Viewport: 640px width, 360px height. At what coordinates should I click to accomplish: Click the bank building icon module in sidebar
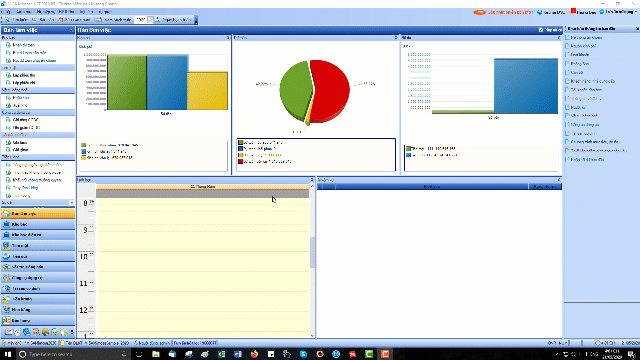38,224
